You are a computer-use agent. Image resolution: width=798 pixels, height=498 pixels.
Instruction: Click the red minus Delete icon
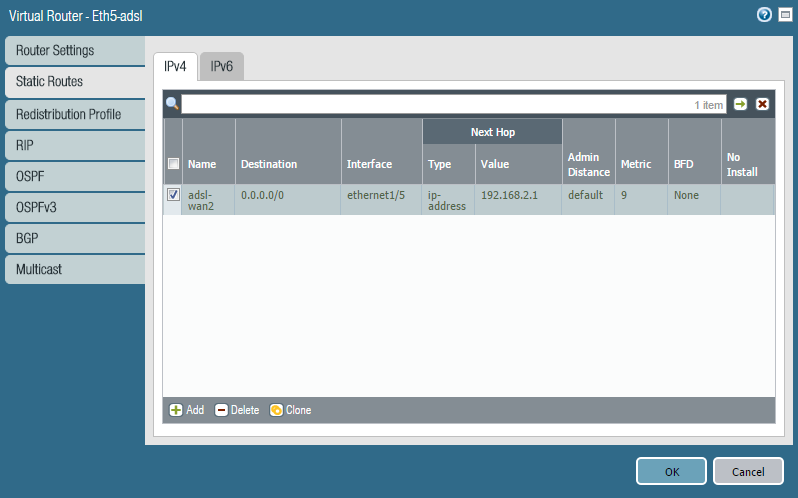tap(221, 410)
